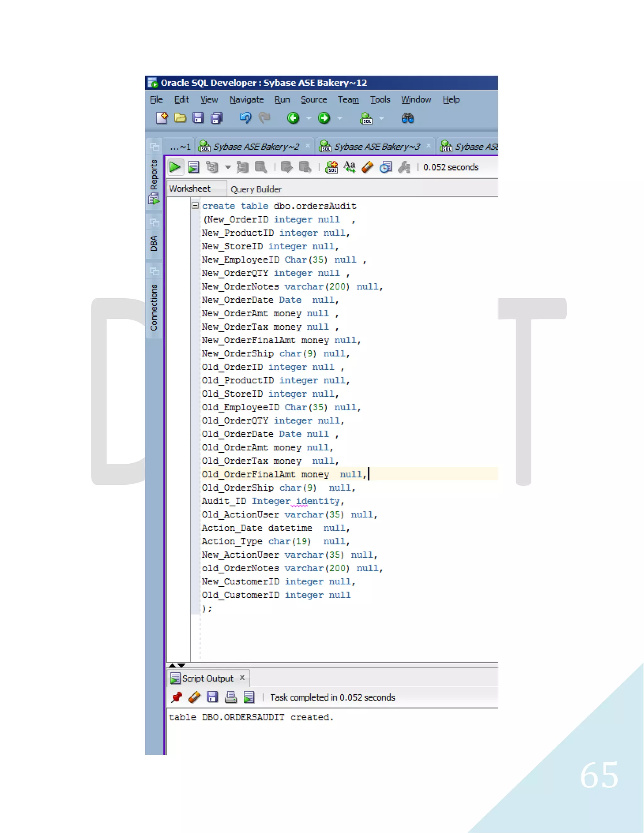Image resolution: width=644 pixels, height=833 pixels.
Task: Open the SQL Worksheet connection dropdown arrow
Action: tap(381, 118)
